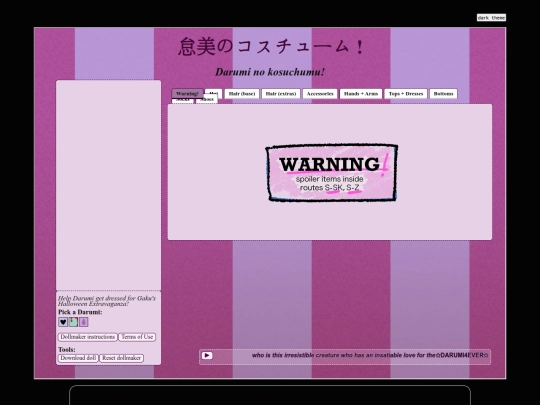Switch to the Bottoms tab
The width and height of the screenshot is (540, 405).
tap(443, 94)
